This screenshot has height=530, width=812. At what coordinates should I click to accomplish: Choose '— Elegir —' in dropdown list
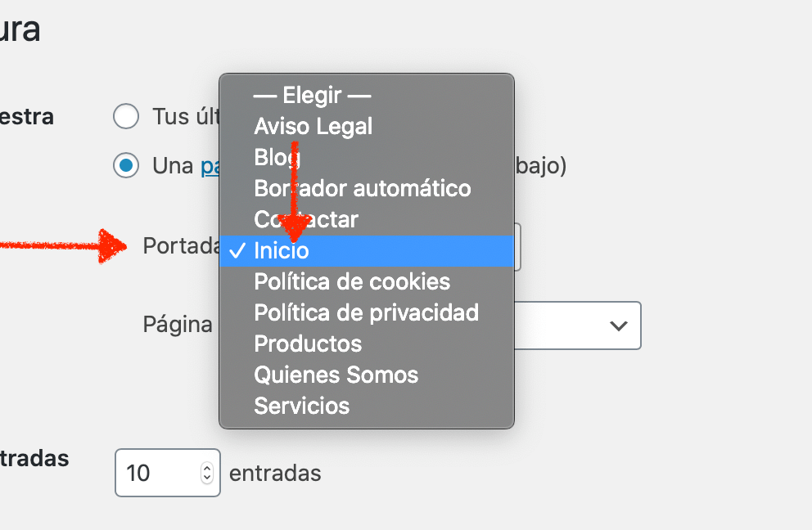(367, 95)
